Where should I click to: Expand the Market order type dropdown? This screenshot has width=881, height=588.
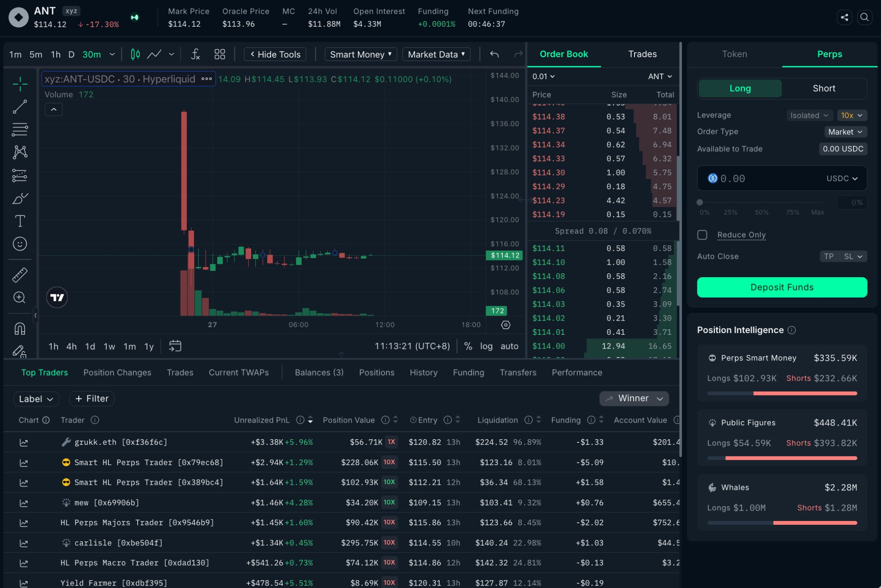coord(845,132)
